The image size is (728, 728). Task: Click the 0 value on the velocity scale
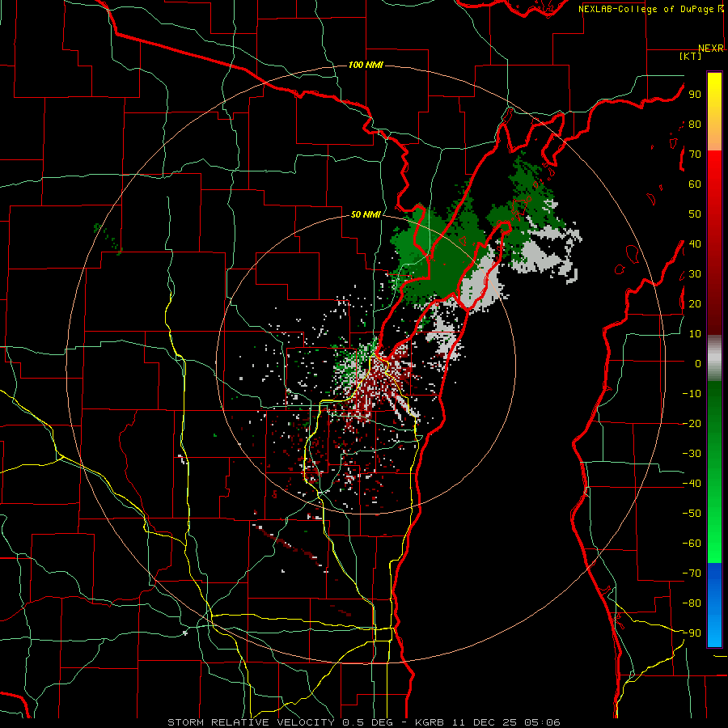[698, 364]
